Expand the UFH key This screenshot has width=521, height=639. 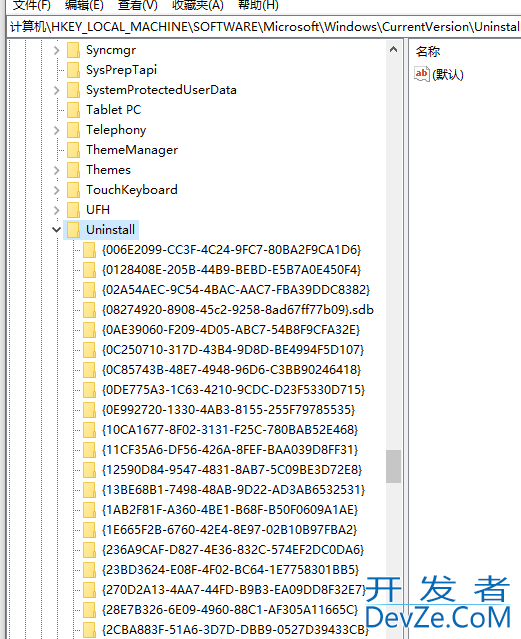57,210
